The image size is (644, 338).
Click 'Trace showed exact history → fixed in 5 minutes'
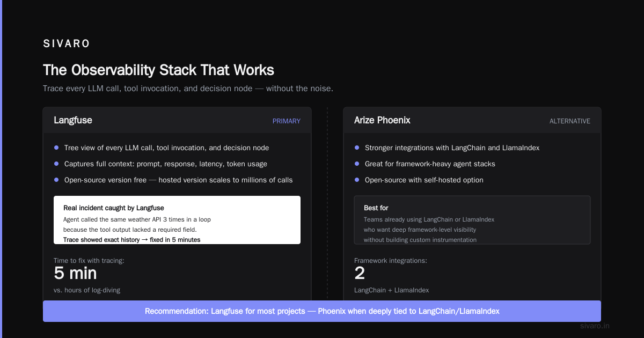click(132, 240)
